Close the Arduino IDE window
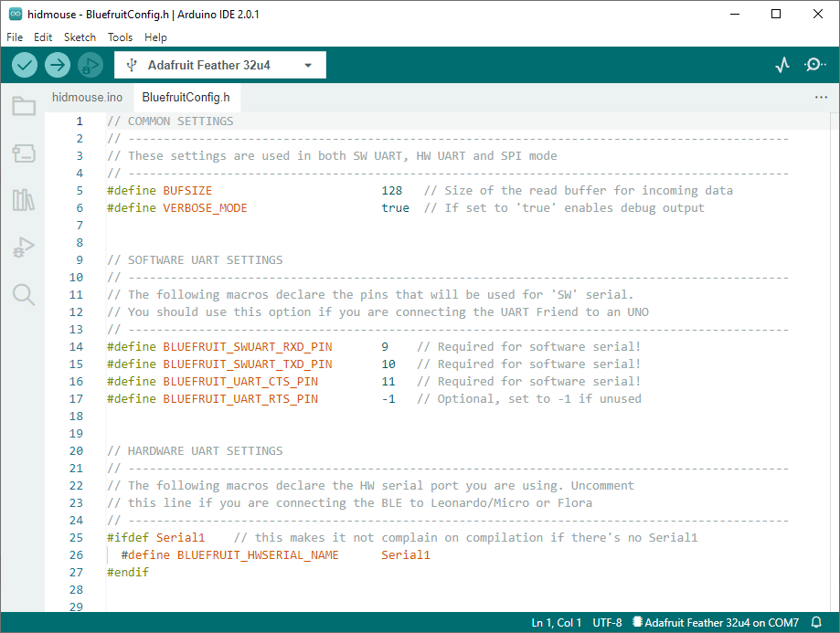 (817, 15)
